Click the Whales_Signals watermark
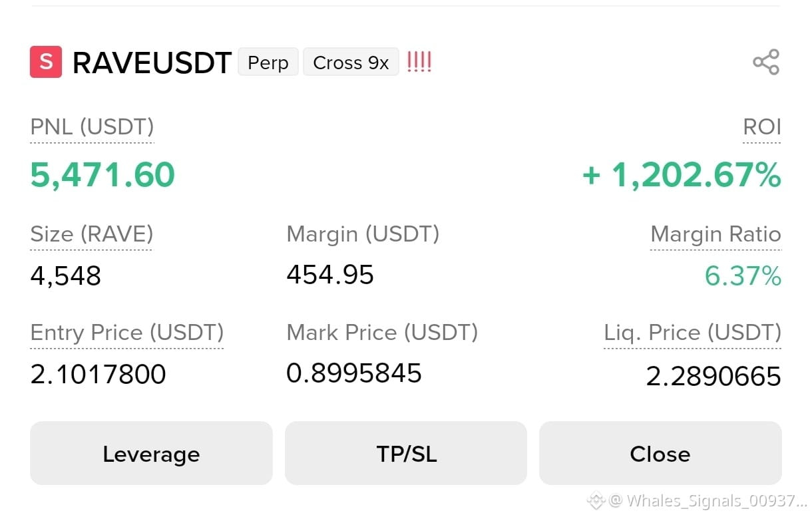 click(697, 500)
